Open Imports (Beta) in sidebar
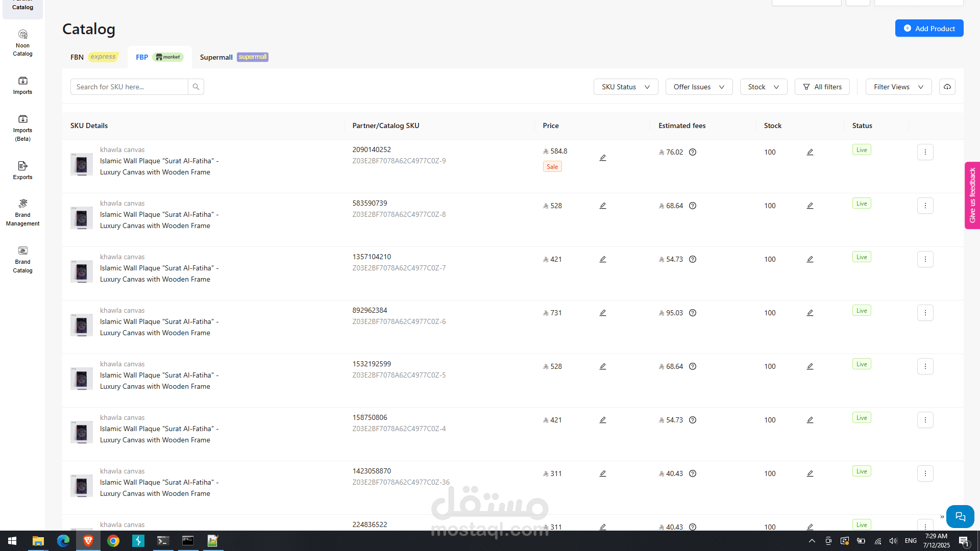Image resolution: width=980 pixels, height=551 pixels. [x=22, y=128]
